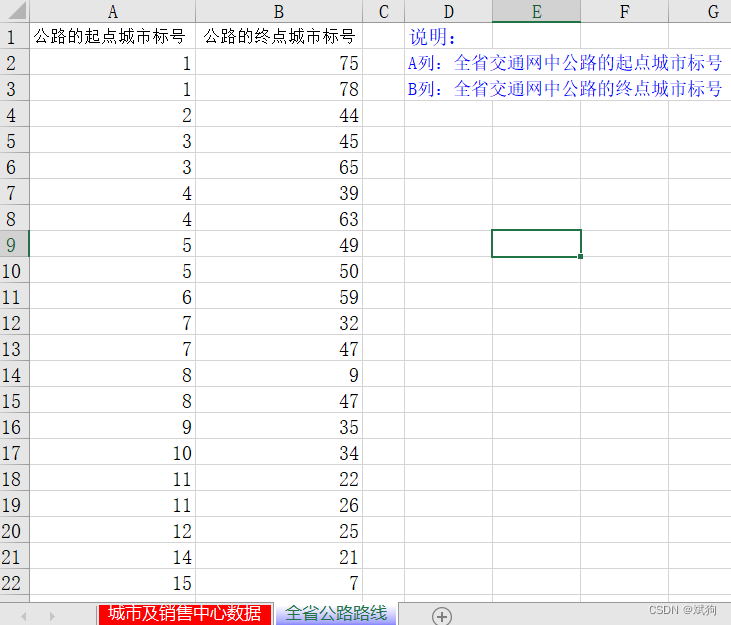
Task: Click the sheet tab scroll left arrow
Action: [23, 616]
